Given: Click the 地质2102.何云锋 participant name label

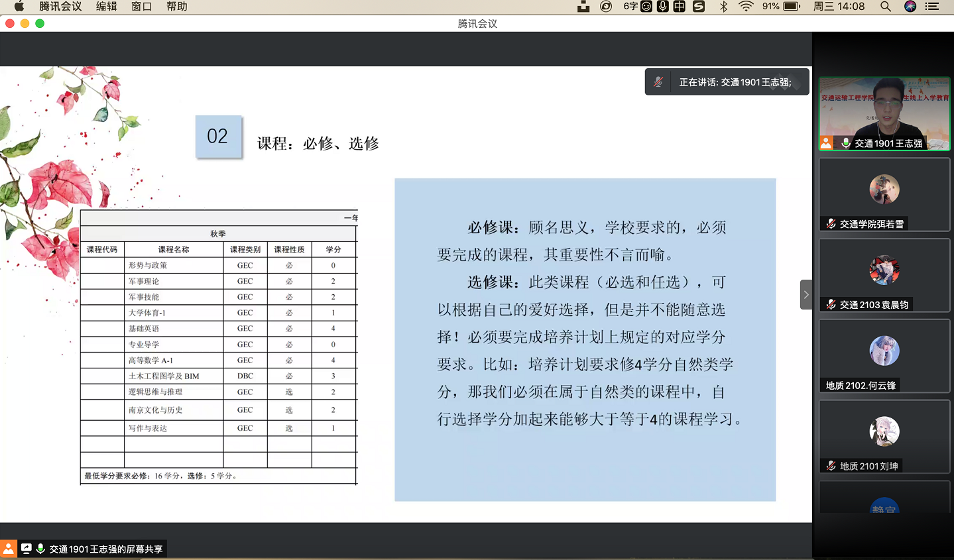Looking at the screenshot, I should coord(861,386).
